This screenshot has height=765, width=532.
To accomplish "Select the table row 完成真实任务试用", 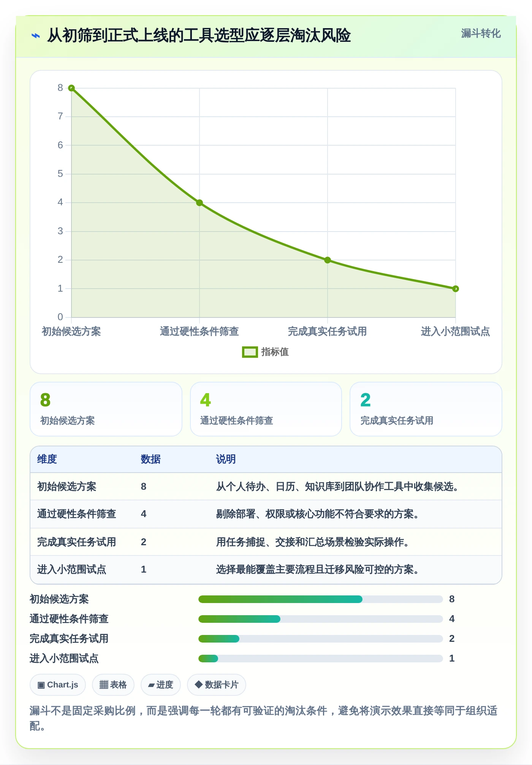I will coord(266,542).
